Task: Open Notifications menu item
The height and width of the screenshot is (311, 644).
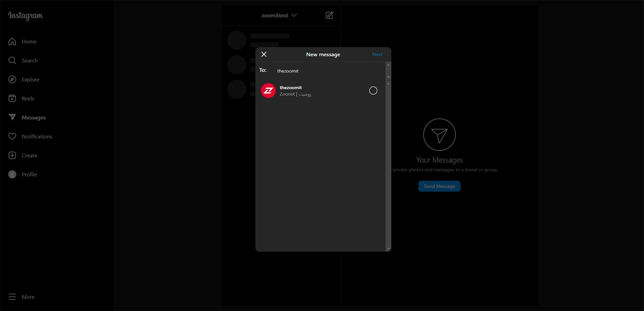Action: point(37,136)
